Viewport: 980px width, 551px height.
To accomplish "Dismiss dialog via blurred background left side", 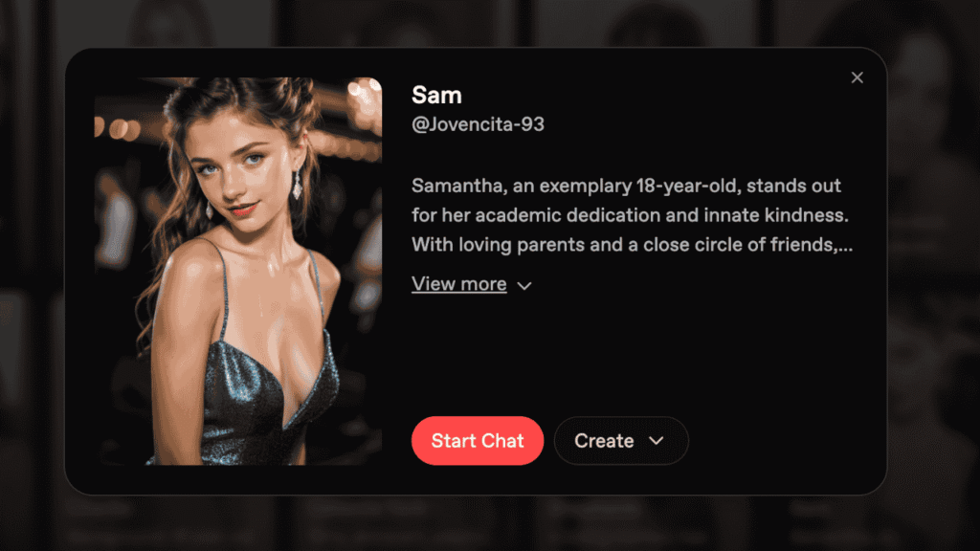I will pyautogui.click(x=32, y=275).
